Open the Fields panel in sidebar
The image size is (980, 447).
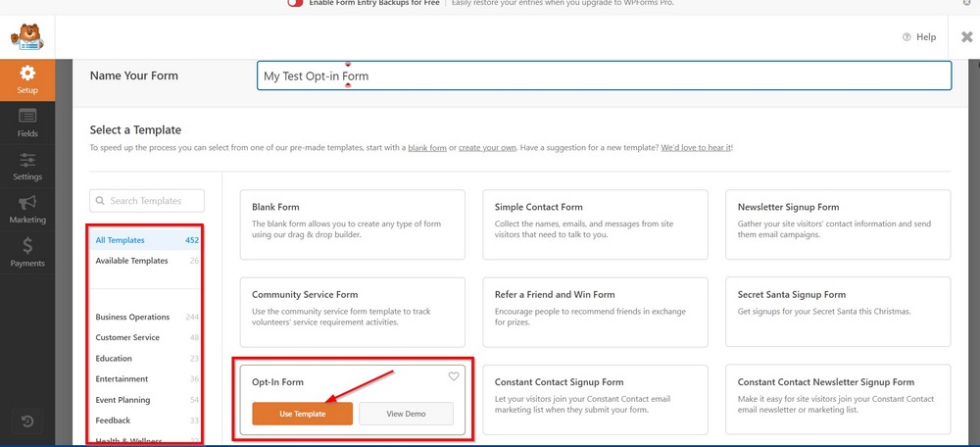(x=26, y=123)
